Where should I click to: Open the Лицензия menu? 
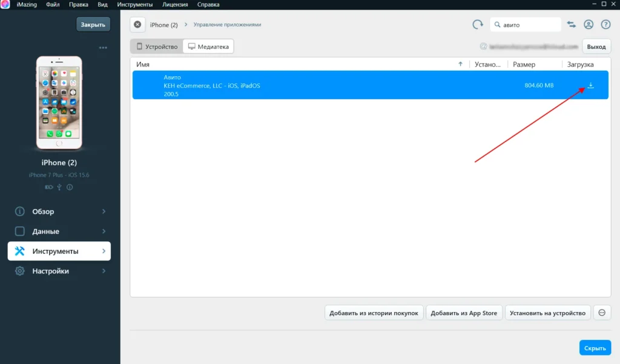[175, 4]
